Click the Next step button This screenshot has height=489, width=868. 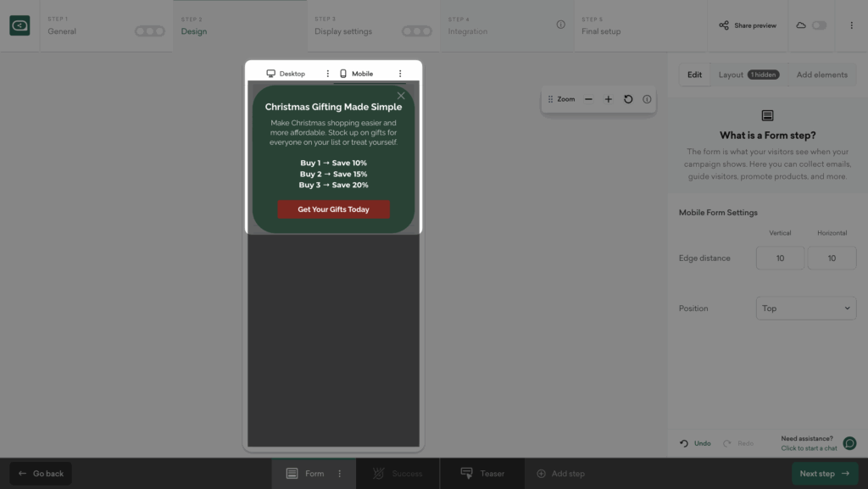pos(824,474)
